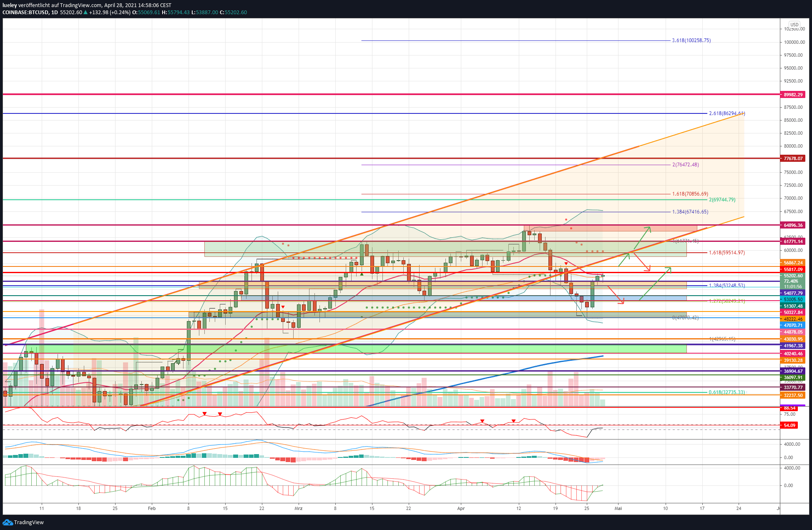
Task: Select the 53005.50 price tag
Action: (793, 299)
